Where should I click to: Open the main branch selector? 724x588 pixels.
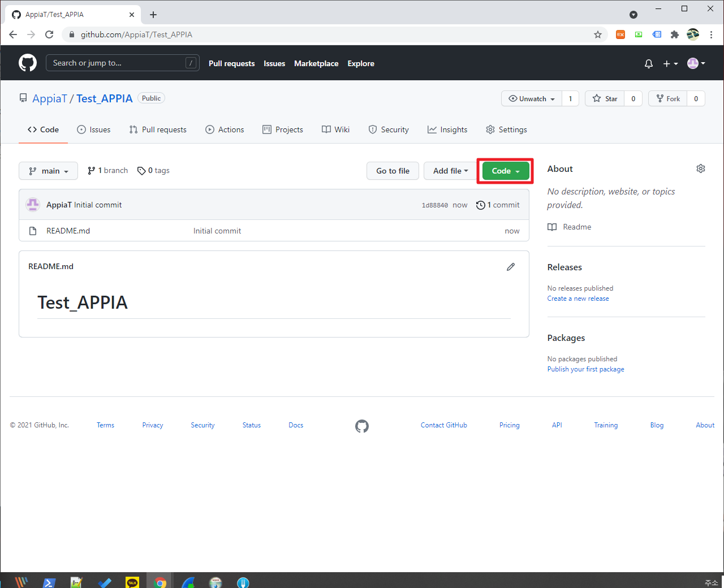point(49,171)
